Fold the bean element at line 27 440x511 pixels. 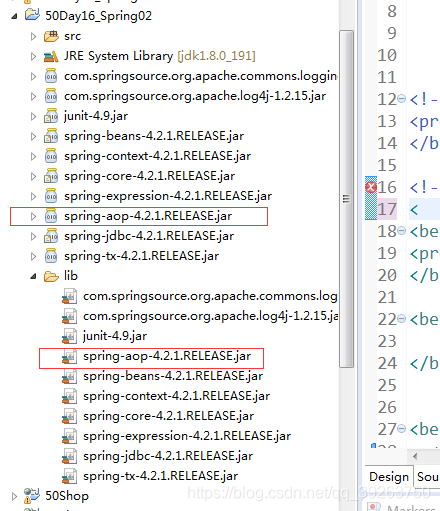tap(402, 428)
